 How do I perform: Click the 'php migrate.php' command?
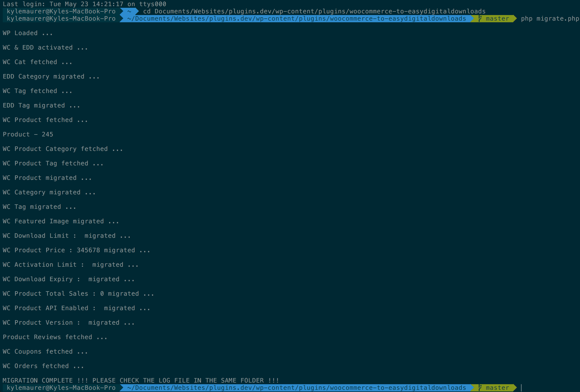(550, 18)
